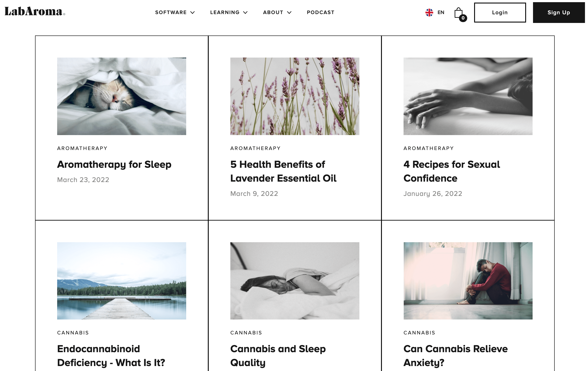Open the sleeping cat article thumbnail

tap(122, 96)
